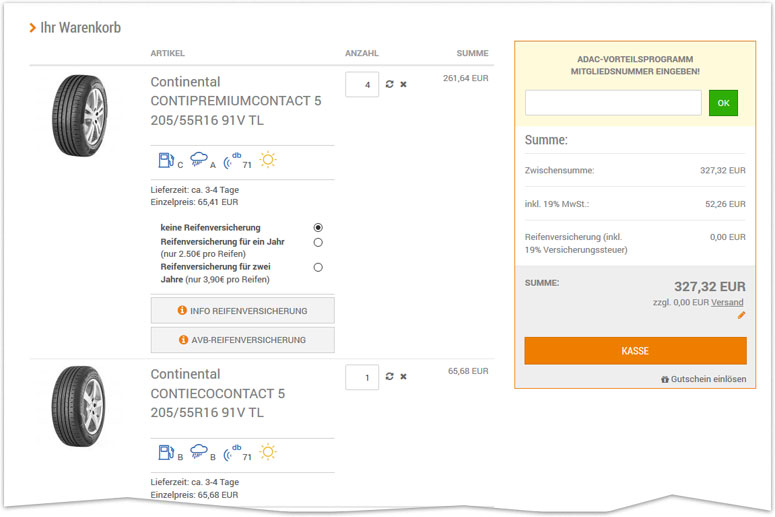Click refresh quantity icon for ContiPremiumContact 5

coord(390,85)
